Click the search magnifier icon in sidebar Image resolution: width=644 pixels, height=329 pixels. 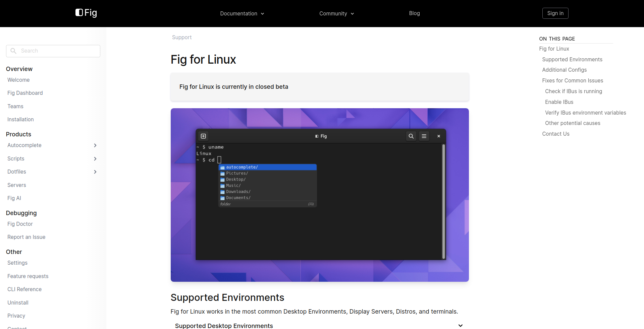point(13,51)
